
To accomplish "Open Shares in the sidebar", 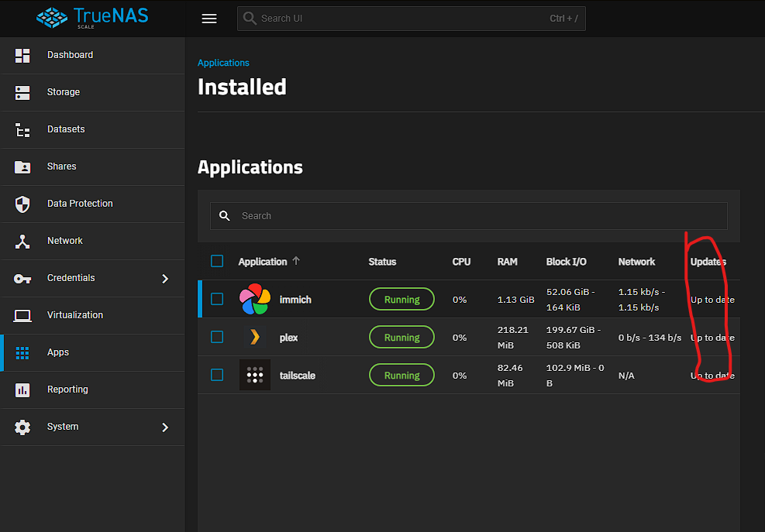I will (x=93, y=166).
